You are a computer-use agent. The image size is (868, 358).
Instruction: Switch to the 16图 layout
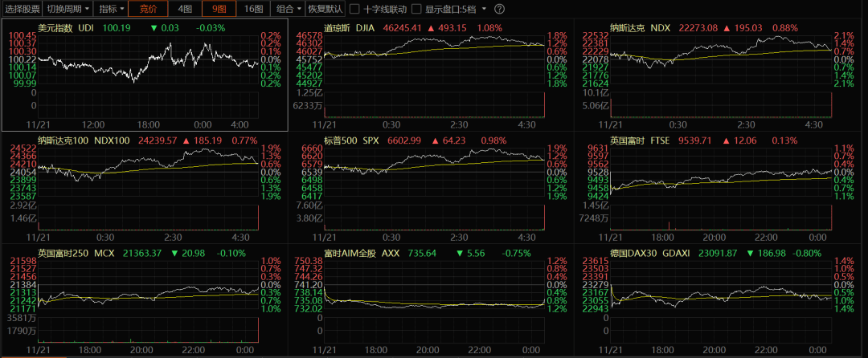tap(253, 9)
